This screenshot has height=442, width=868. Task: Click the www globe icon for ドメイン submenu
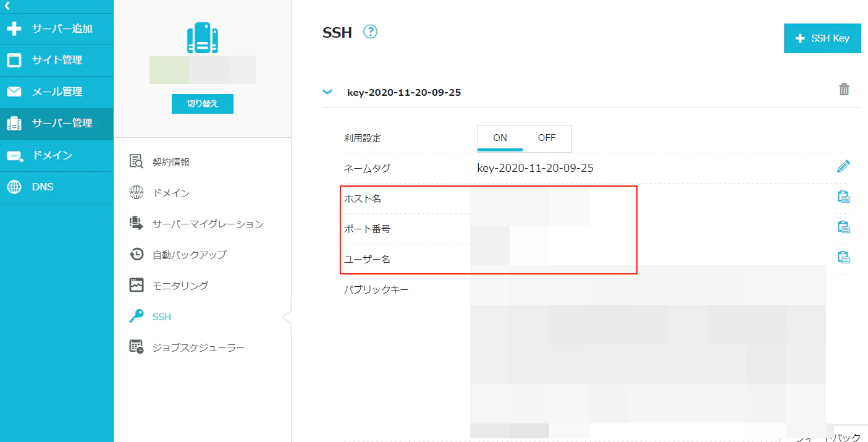pos(136,193)
